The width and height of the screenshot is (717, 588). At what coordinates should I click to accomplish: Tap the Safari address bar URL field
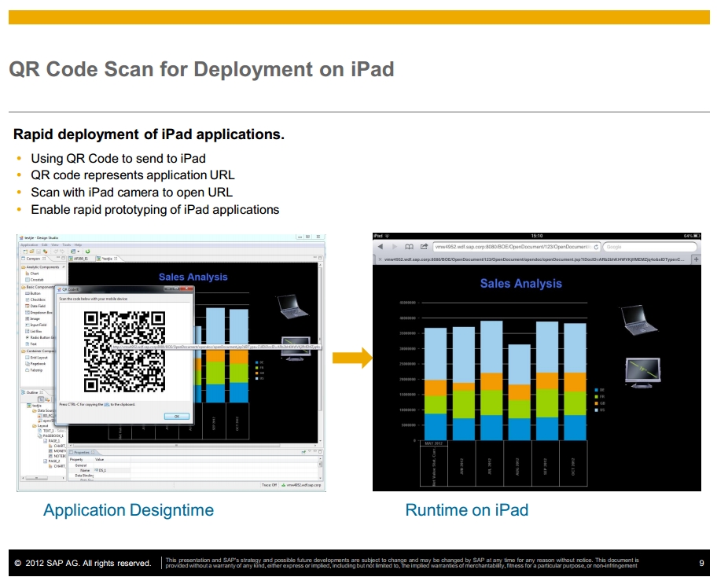[516, 247]
